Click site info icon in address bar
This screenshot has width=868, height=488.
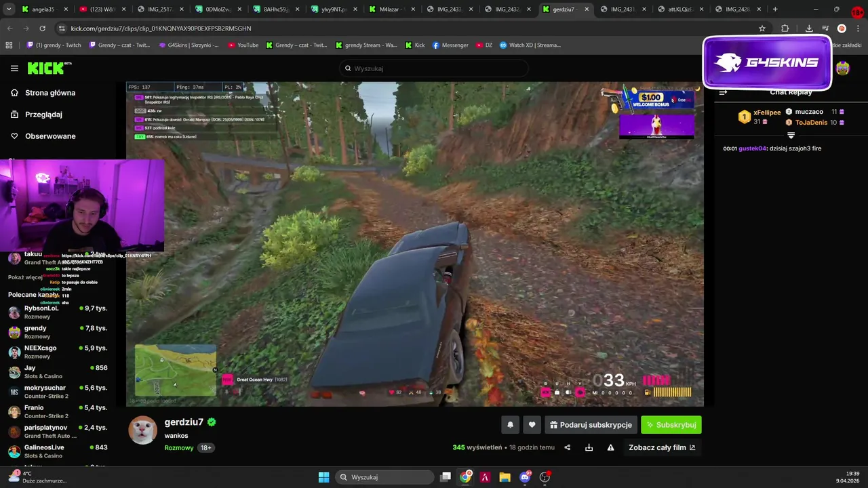point(62,28)
